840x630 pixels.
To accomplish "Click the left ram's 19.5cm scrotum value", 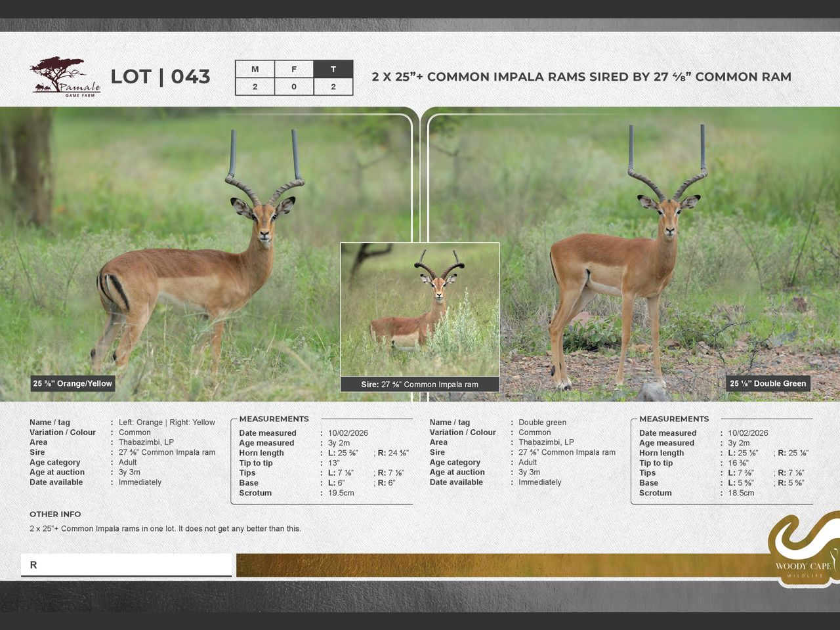I will [341, 493].
